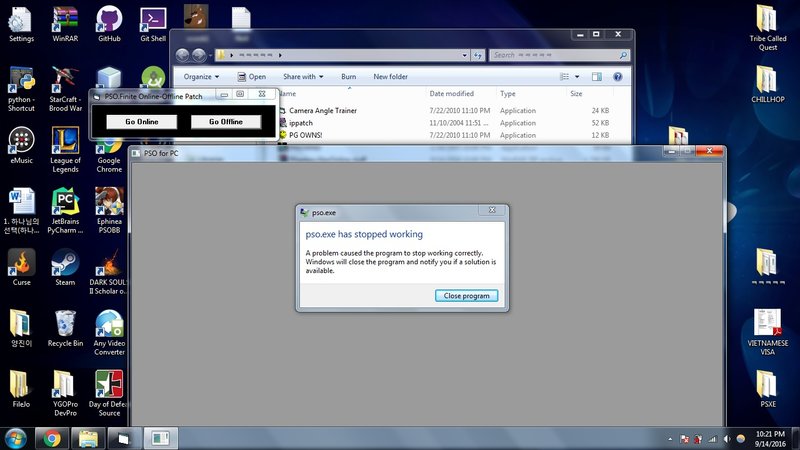Click the volume speaker tray icon
This screenshot has height=450, width=800.
click(727, 439)
